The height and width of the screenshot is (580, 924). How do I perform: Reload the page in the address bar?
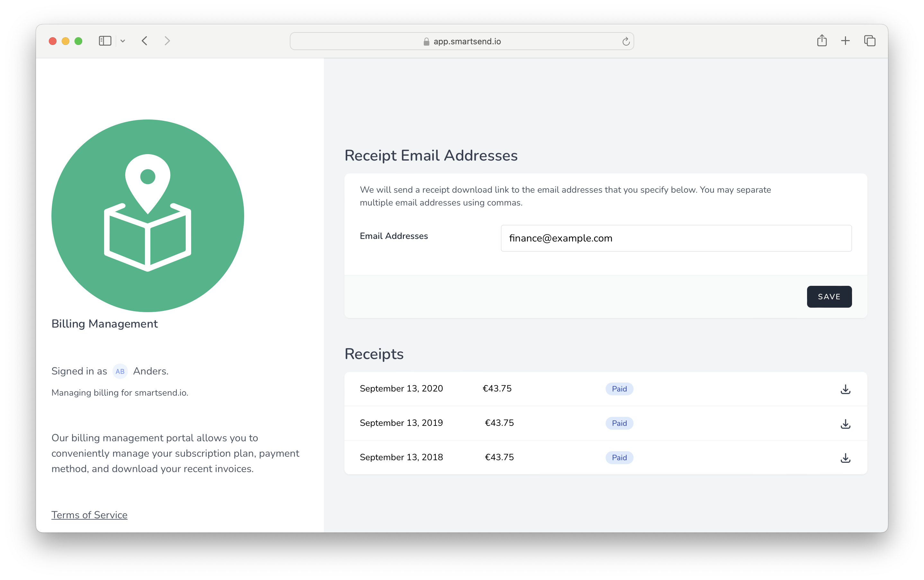click(x=626, y=41)
